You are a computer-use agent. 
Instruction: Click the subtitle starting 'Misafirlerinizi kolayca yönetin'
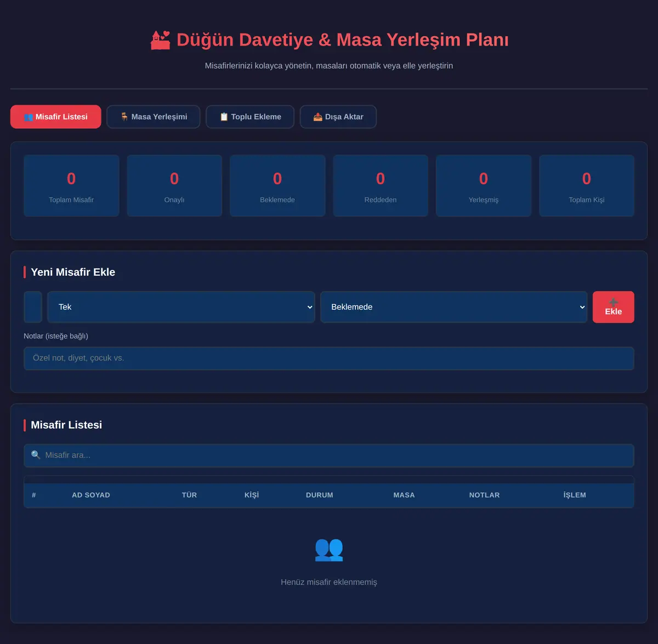pyautogui.click(x=329, y=66)
